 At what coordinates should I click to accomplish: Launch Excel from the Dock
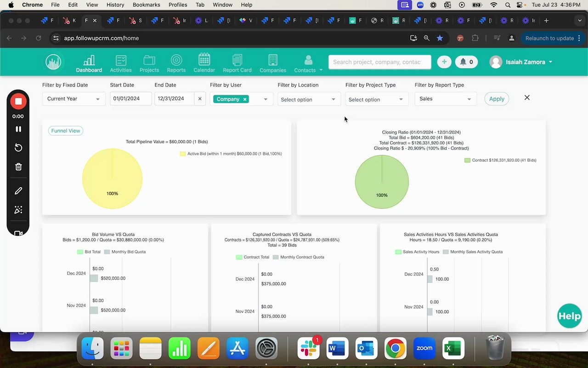[453, 348]
